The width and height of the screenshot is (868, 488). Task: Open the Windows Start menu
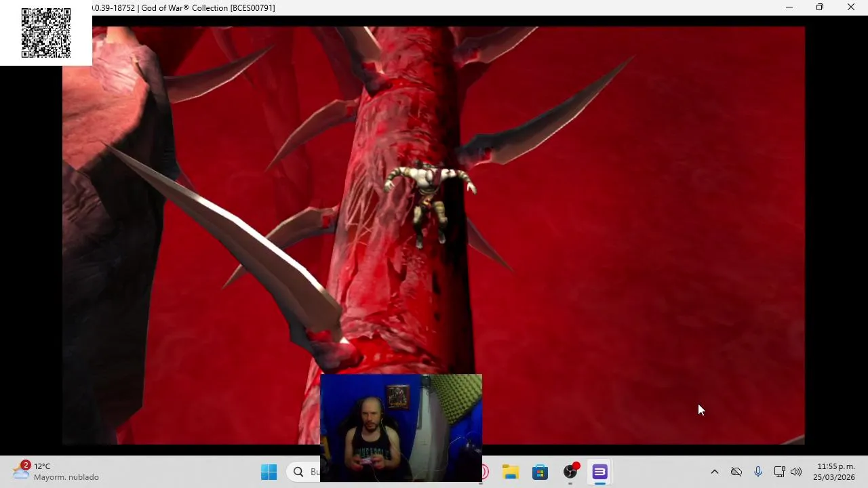(x=269, y=472)
